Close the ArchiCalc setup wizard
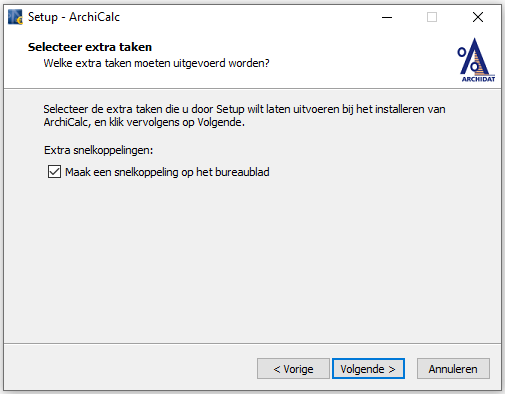 (478, 17)
